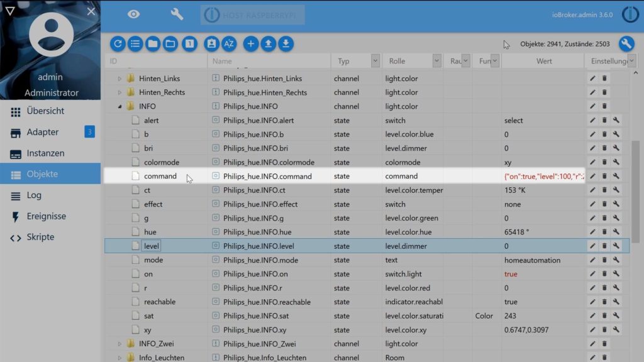Edit the command state object
This screenshot has height=362, width=644.
pos(592,176)
